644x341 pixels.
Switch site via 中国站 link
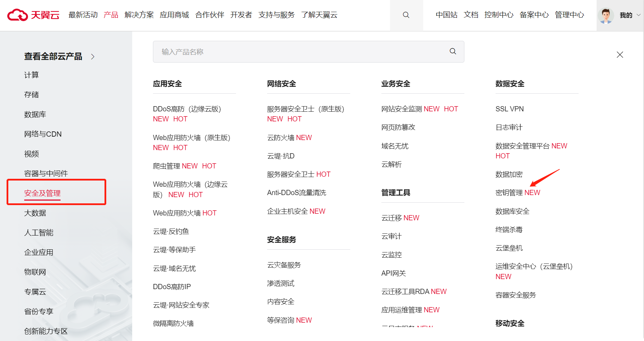coord(446,15)
